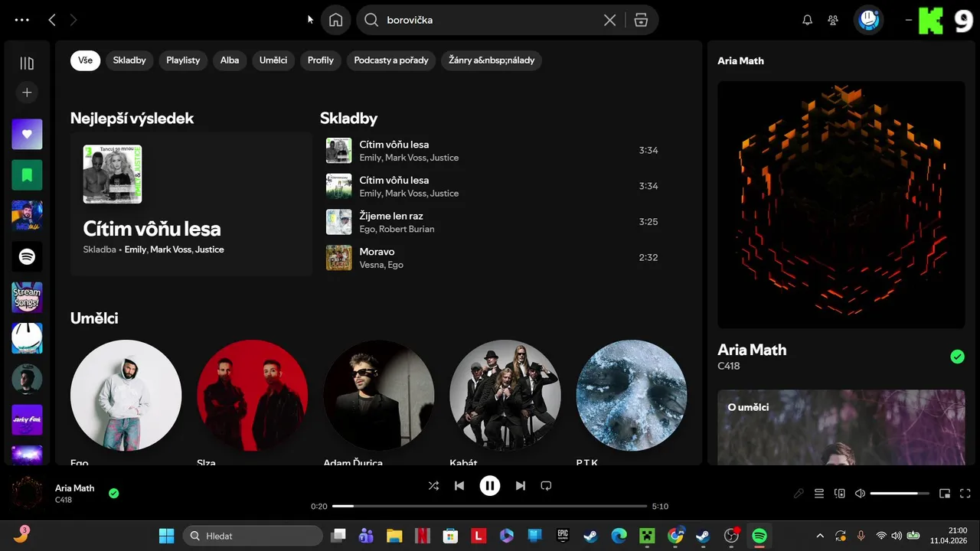Open the Aria Math title in Now Playing panel

pos(752,350)
